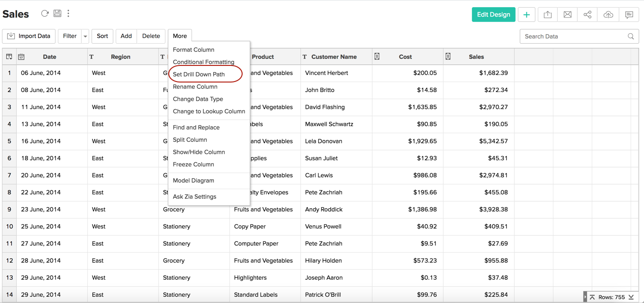Screen dimensions: 644x303
Task: Click the Customer Name column header
Action: tap(336, 57)
